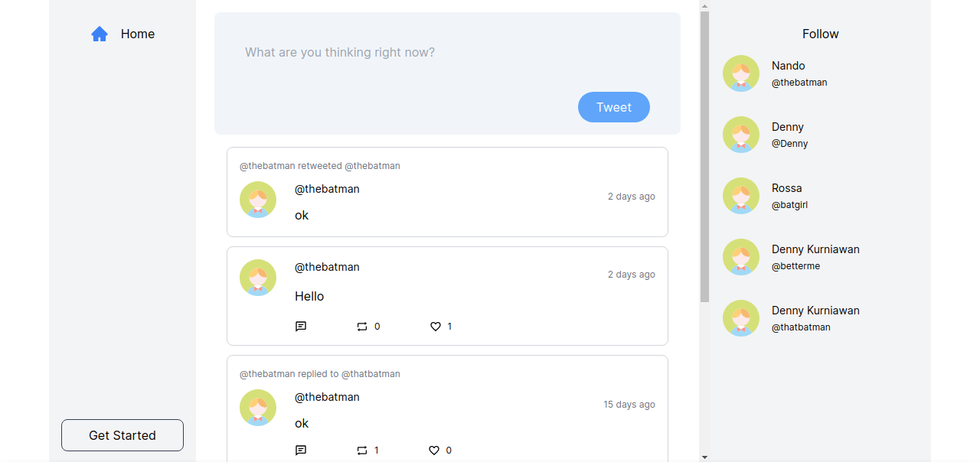The width and height of the screenshot is (980, 462).
Task: Open replies on the Hello tweet
Action: coord(301,327)
